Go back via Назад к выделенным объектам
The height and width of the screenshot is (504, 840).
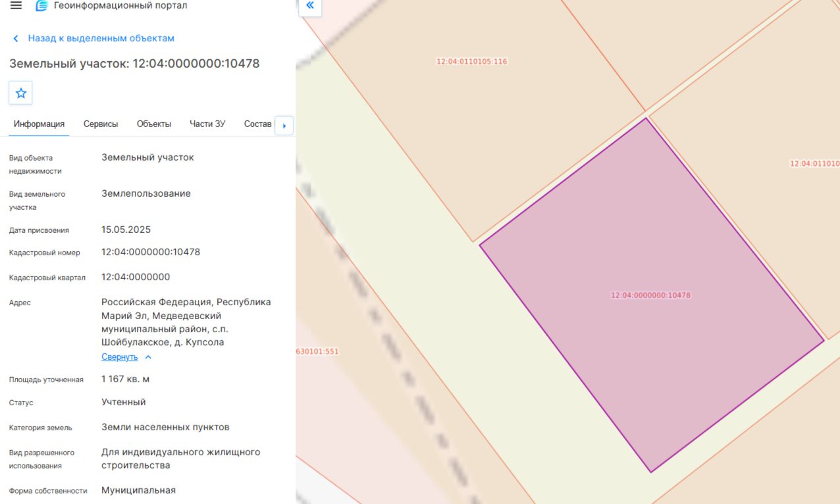[101, 38]
